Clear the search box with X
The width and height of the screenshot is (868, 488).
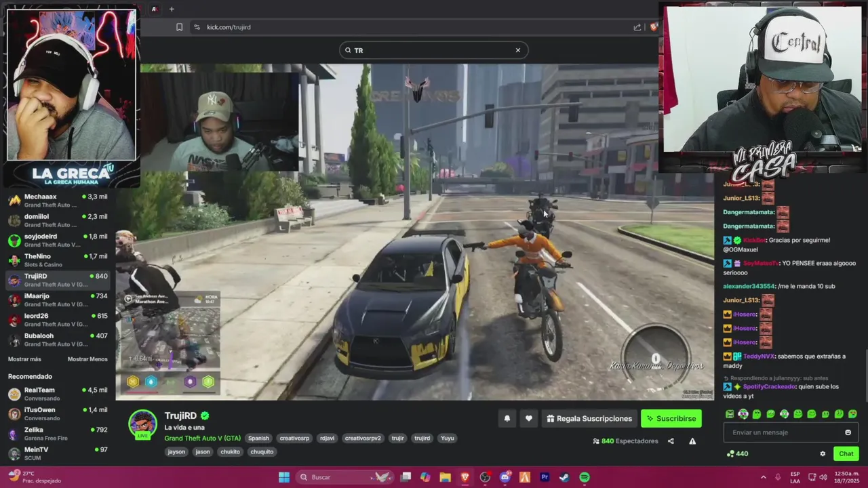(x=517, y=50)
